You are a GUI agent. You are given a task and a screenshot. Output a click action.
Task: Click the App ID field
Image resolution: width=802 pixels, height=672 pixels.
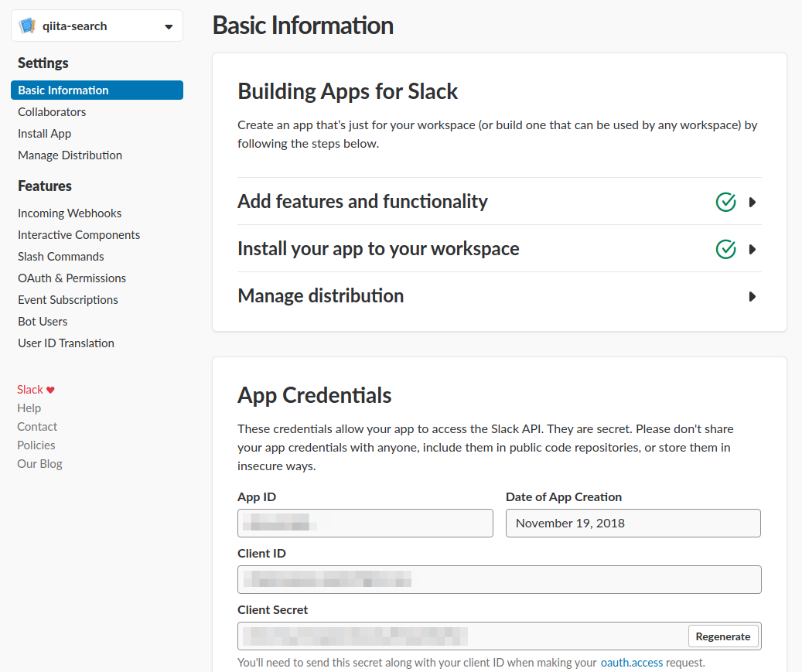365,524
